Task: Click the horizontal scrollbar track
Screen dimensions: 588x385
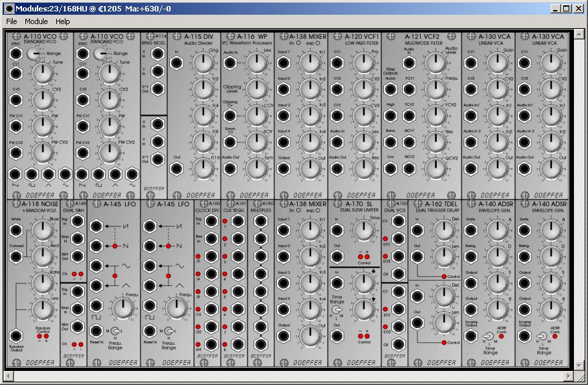Action: click(x=289, y=375)
